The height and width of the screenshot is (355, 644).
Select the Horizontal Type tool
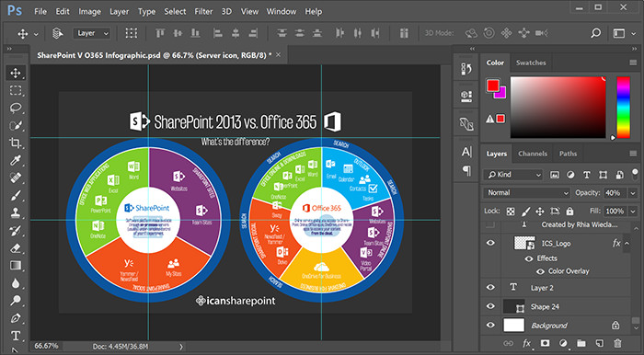16,336
